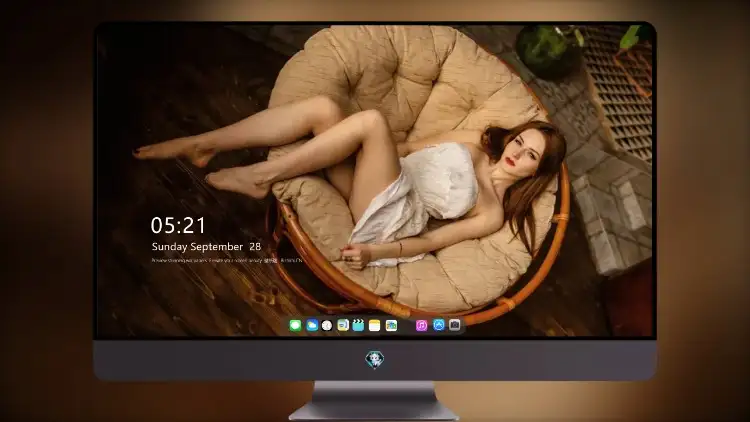Open the Clock app in dock
This screenshot has width=750, height=422.
327,325
